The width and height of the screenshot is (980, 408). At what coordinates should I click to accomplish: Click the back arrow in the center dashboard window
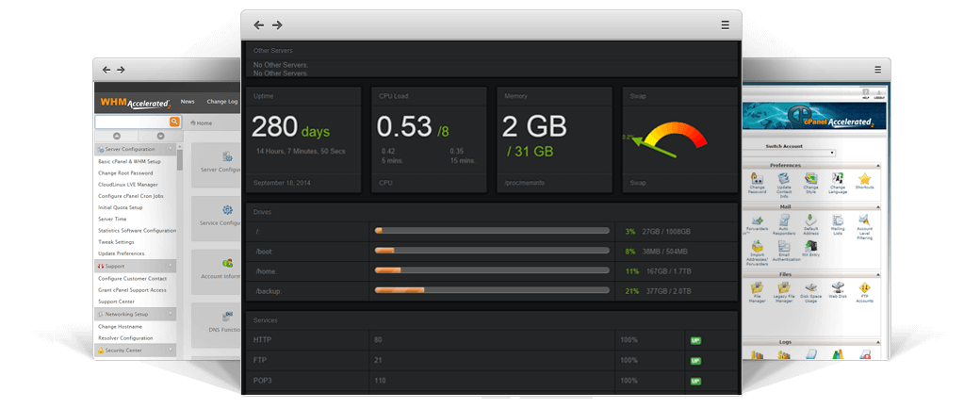tap(259, 25)
